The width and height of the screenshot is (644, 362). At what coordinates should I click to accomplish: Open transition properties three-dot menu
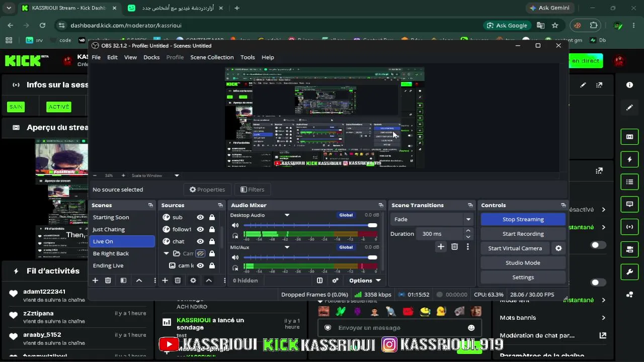[x=467, y=246]
